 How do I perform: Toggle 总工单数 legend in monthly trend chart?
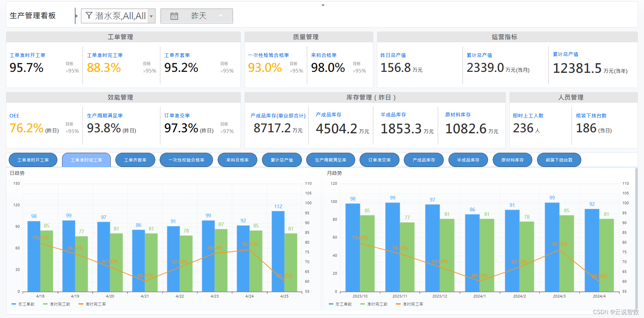point(340,304)
